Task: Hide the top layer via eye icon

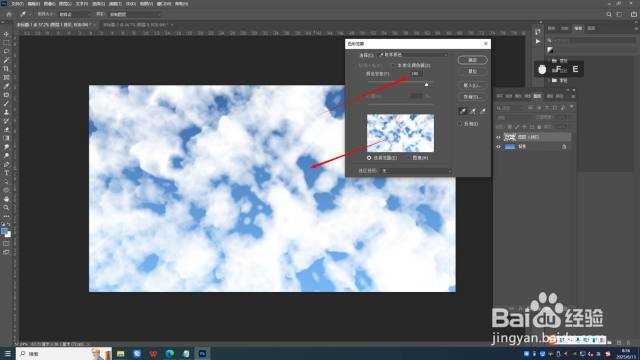Action: pos(498,137)
